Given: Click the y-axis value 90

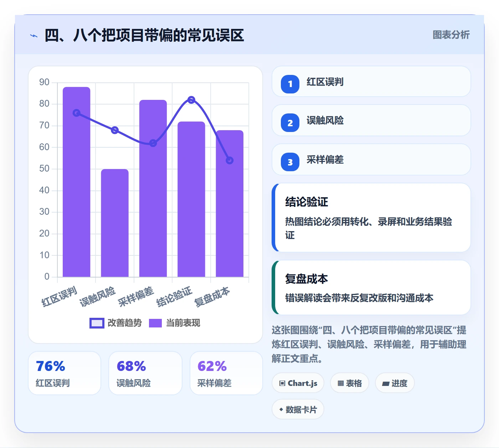Looking at the screenshot, I should click(44, 82).
